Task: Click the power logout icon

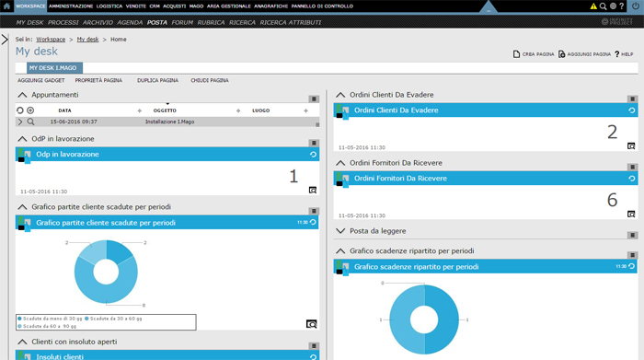Action: click(636, 6)
